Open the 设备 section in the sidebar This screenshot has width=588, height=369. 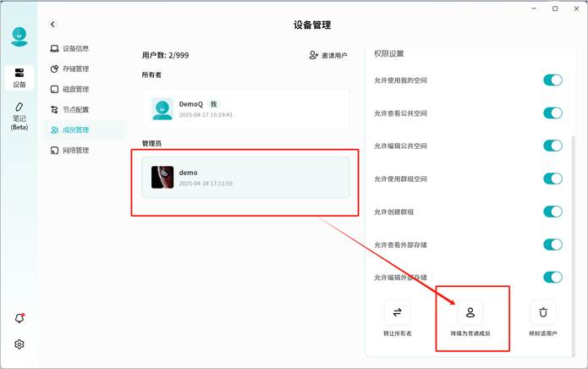(x=19, y=77)
